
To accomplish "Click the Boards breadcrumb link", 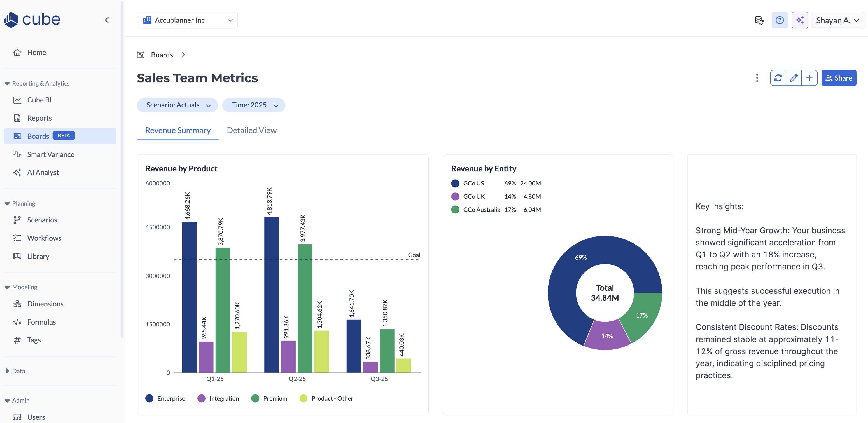I will [162, 55].
